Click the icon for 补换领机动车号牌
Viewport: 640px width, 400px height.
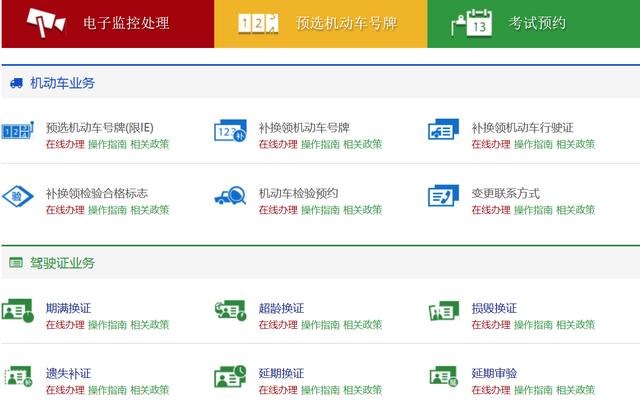pyautogui.click(x=230, y=131)
